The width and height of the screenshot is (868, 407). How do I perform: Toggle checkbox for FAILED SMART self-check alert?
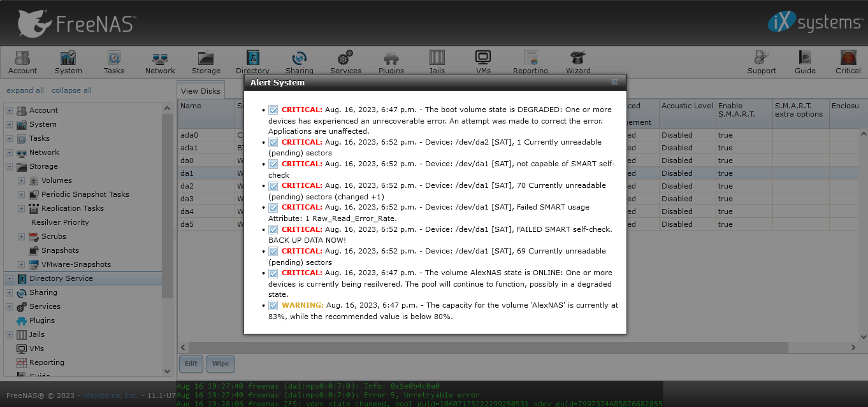point(273,229)
